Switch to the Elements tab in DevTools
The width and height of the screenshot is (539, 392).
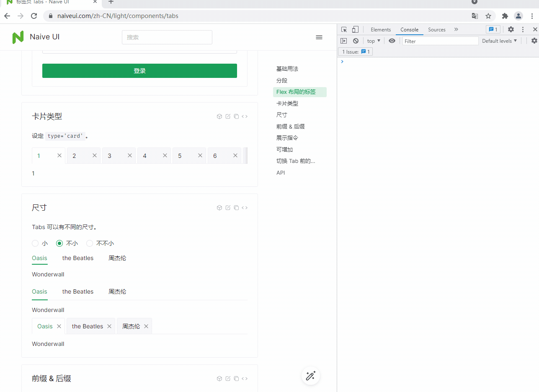click(x=380, y=29)
